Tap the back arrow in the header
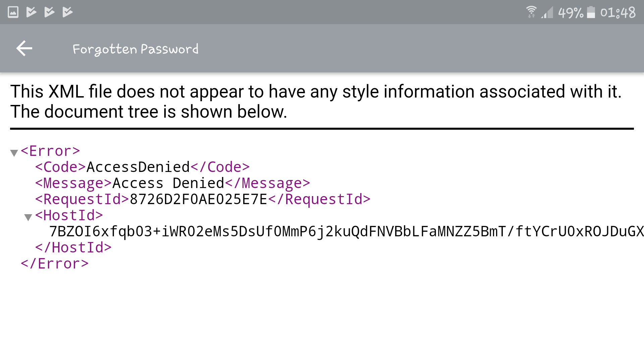 (x=24, y=49)
